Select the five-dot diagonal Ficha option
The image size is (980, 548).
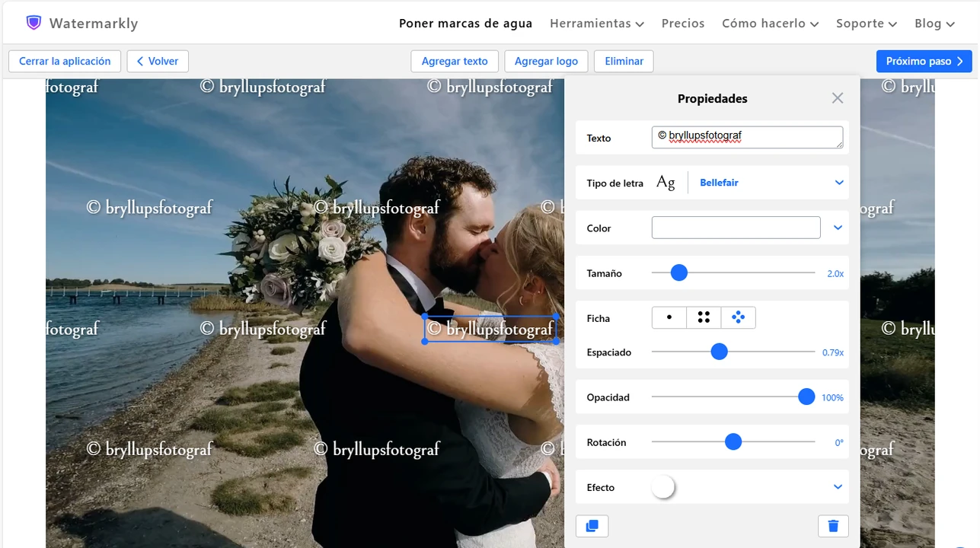[x=738, y=318]
